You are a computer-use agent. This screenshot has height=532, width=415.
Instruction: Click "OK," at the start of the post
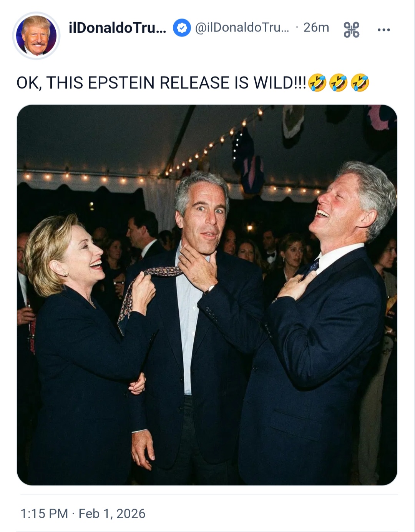pos(29,83)
